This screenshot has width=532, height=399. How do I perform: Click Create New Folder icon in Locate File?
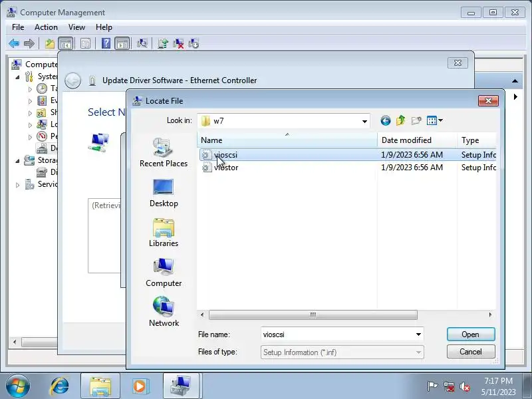click(416, 120)
